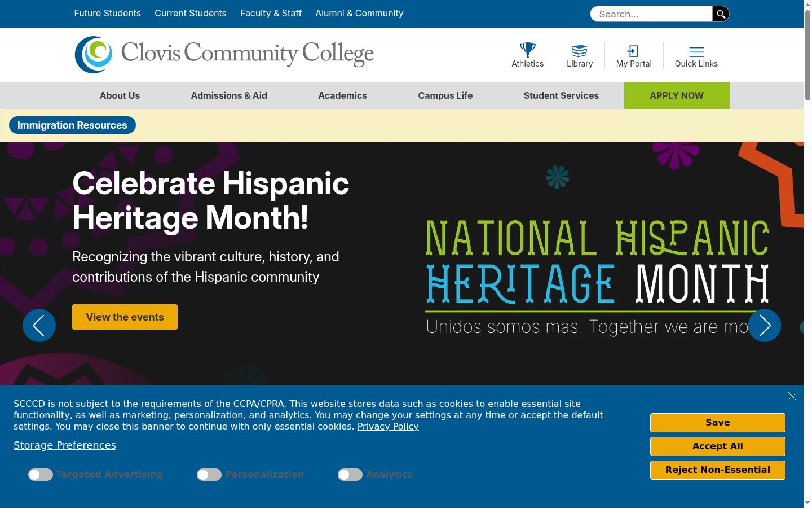
Task: Click the Immigration Resources button
Action: point(72,125)
